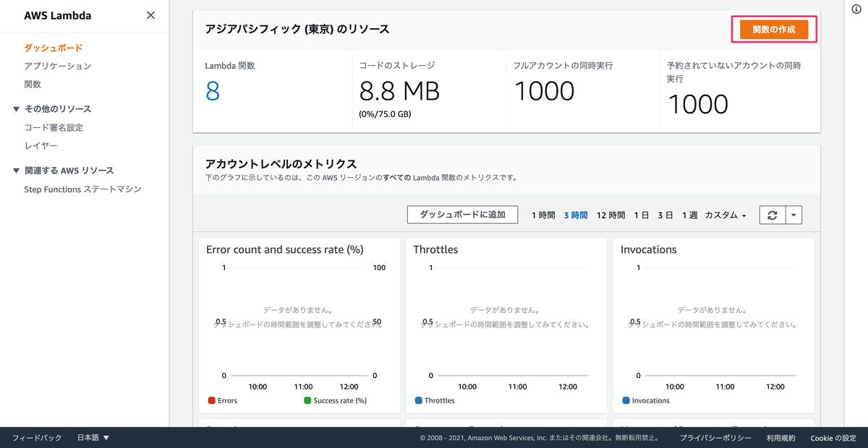868x448 pixels.
Task: Collapse the 関連する AWS リソース section
Action: (64, 171)
